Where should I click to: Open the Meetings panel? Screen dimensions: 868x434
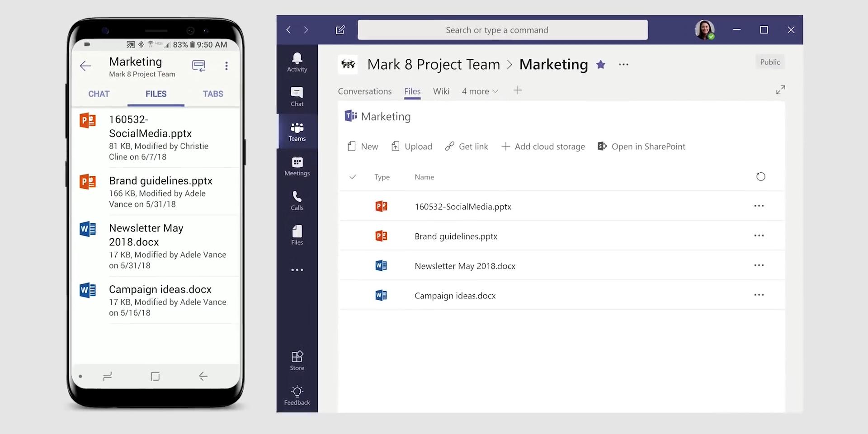(297, 165)
